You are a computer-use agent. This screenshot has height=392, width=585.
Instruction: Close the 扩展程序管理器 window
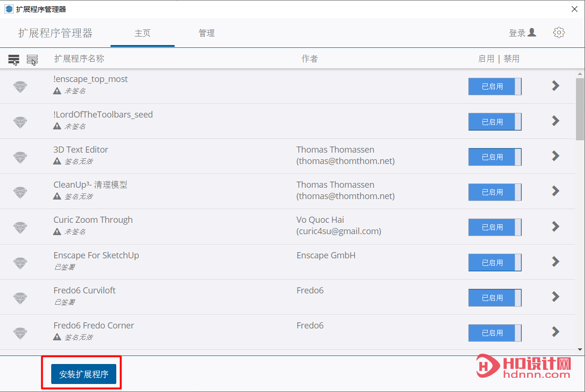(575, 9)
